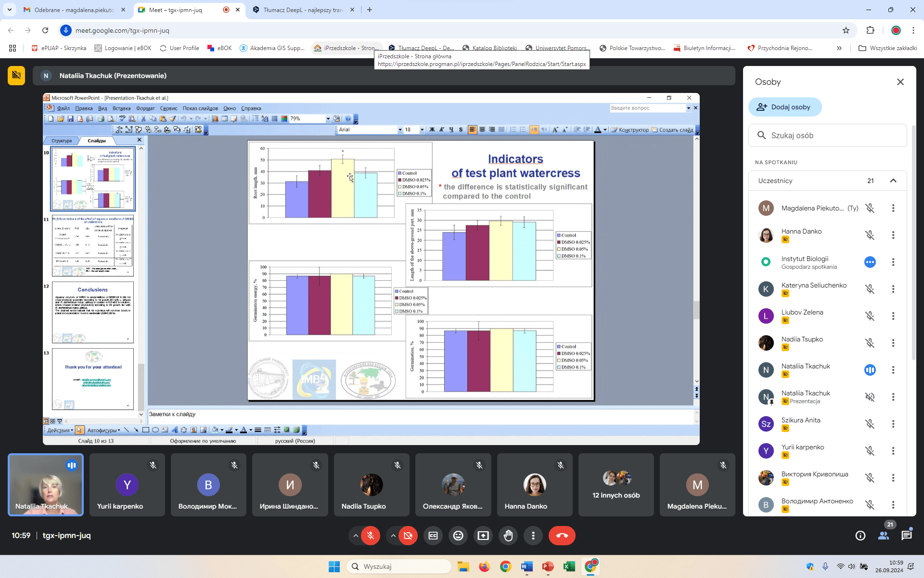Image resolution: width=924 pixels, height=578 pixels.
Task: Open Wszystkie zakładki folder
Action: click(888, 48)
